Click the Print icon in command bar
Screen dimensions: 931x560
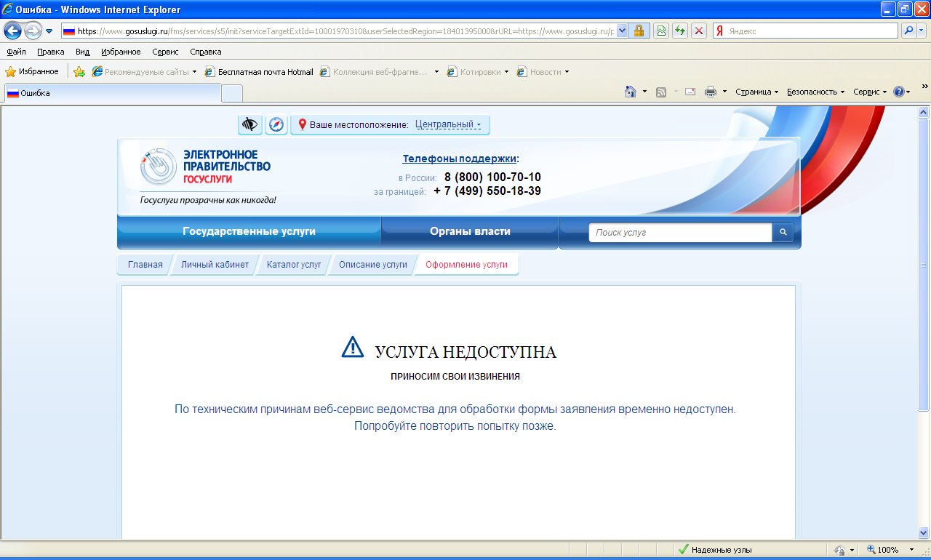(x=710, y=92)
